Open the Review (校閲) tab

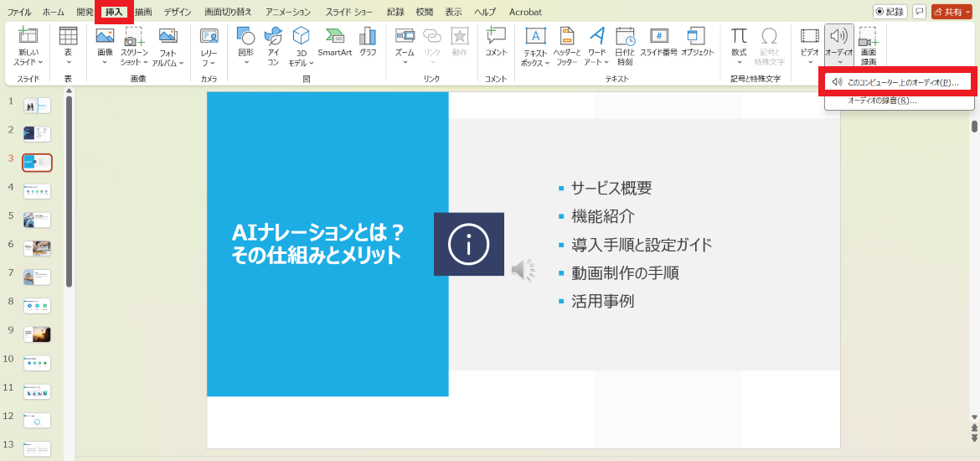point(425,12)
